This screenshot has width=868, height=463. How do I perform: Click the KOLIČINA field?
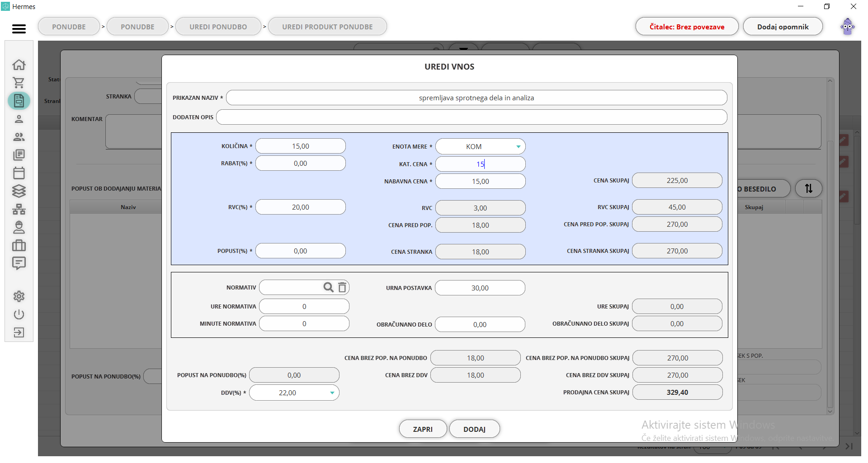(x=301, y=146)
